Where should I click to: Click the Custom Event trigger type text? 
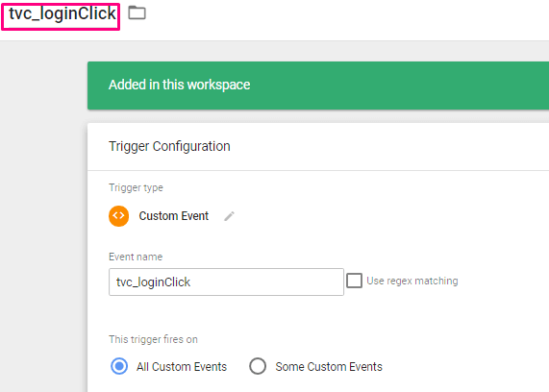[x=174, y=216]
